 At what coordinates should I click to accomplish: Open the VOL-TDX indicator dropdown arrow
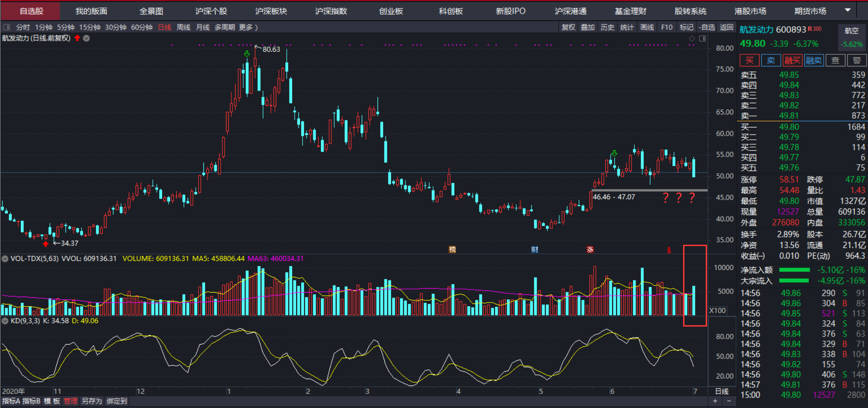pyautogui.click(x=5, y=259)
